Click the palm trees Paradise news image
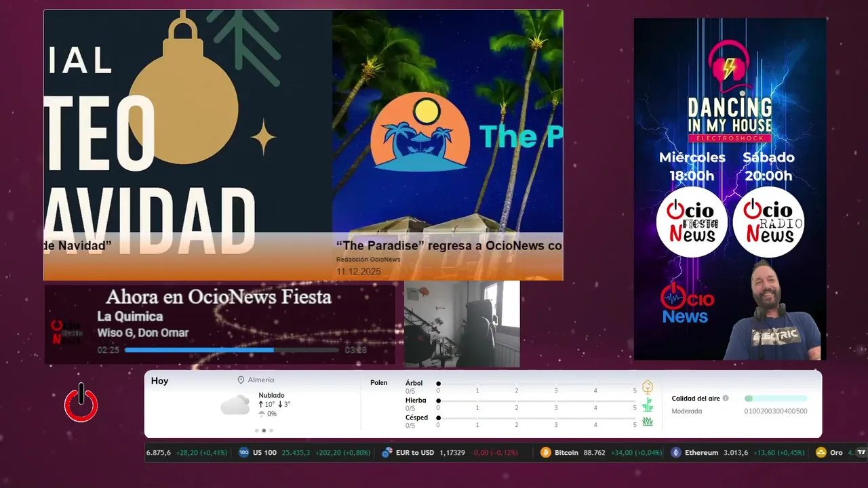Screen dimensions: 868x488 448,145
